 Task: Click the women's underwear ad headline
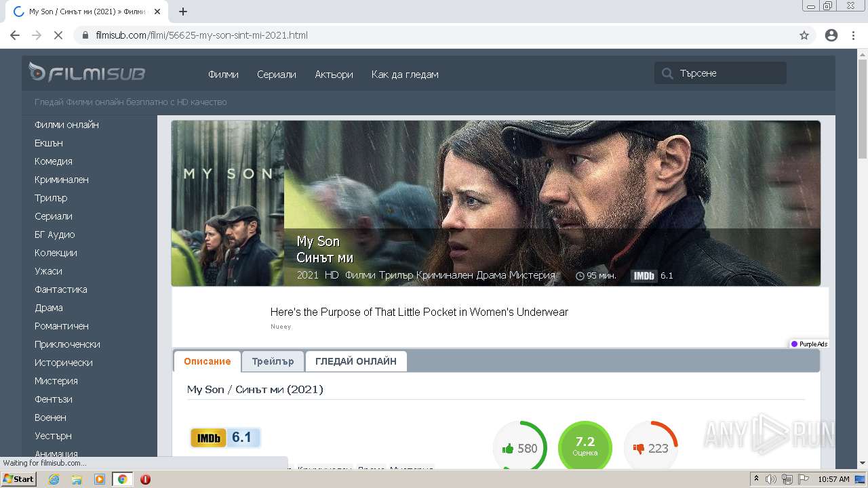tap(419, 312)
